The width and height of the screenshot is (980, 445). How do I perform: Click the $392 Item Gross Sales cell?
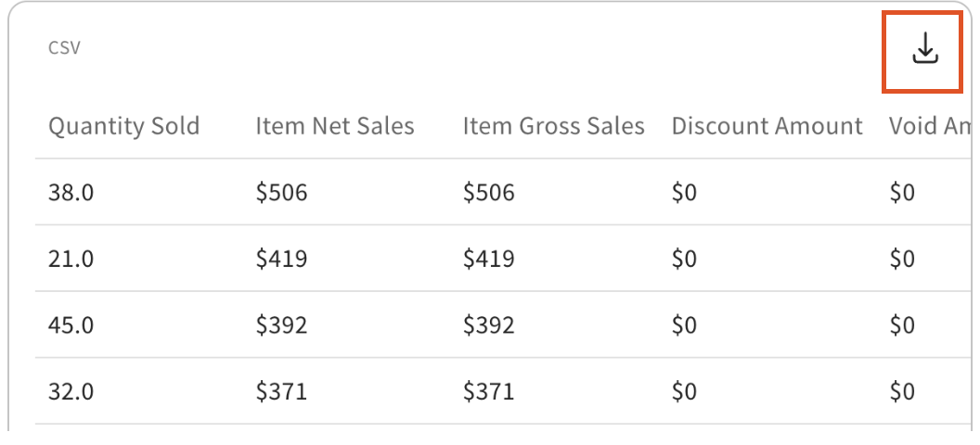click(488, 325)
